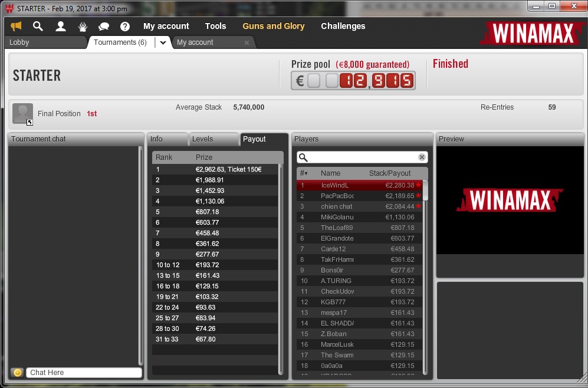This screenshot has width=588, height=388.
Task: Select player row mespa17
Action: pyautogui.click(x=360, y=313)
